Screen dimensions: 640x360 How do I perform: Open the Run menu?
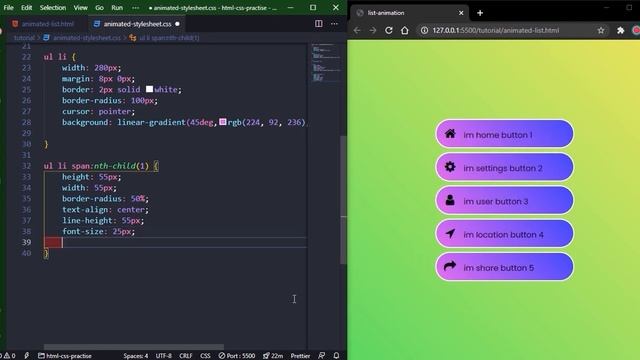click(x=117, y=8)
